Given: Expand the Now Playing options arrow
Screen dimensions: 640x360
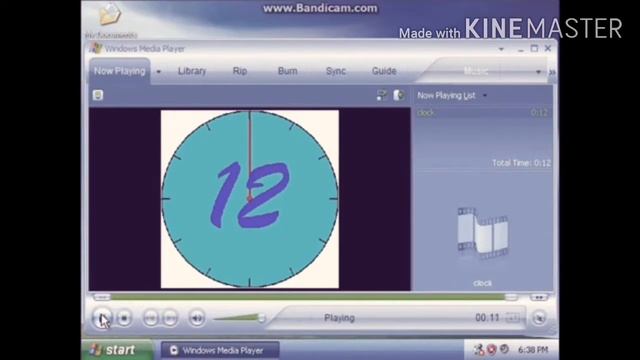Looking at the screenshot, I should click(158, 72).
